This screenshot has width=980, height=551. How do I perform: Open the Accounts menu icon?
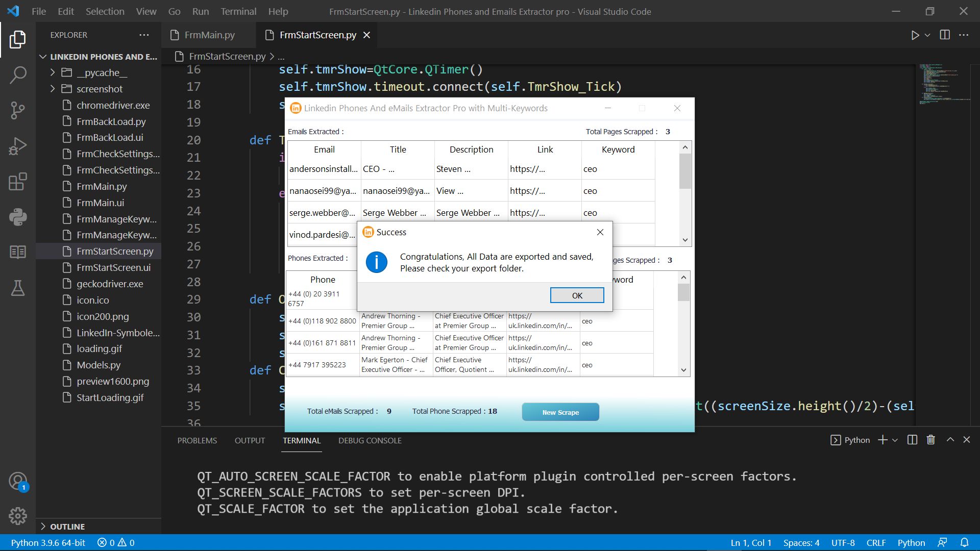[x=18, y=481]
